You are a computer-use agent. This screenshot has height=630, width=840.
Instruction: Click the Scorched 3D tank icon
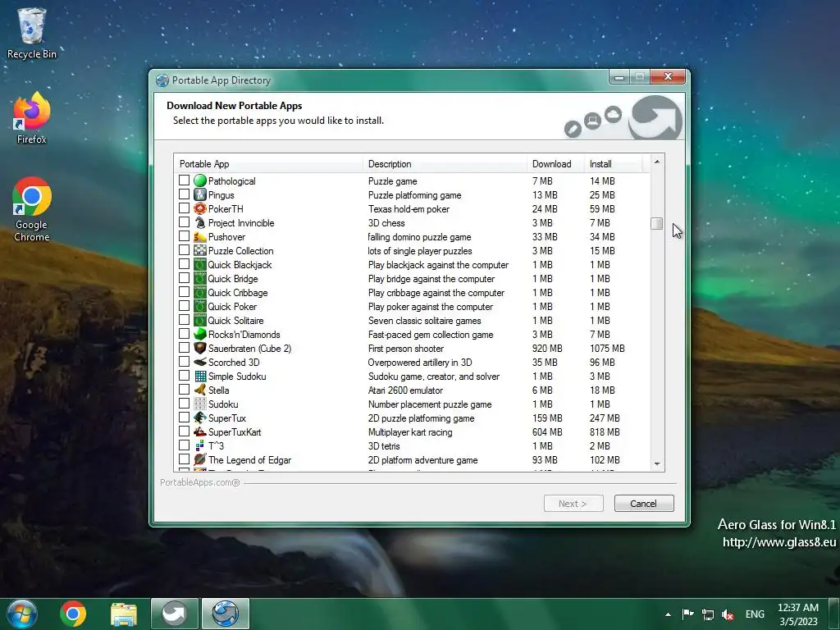[200, 362]
